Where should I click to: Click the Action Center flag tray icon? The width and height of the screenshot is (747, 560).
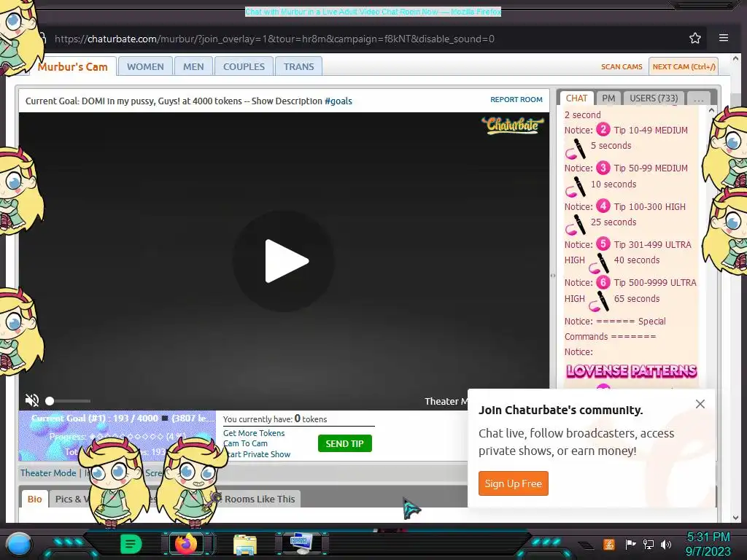tap(630, 544)
